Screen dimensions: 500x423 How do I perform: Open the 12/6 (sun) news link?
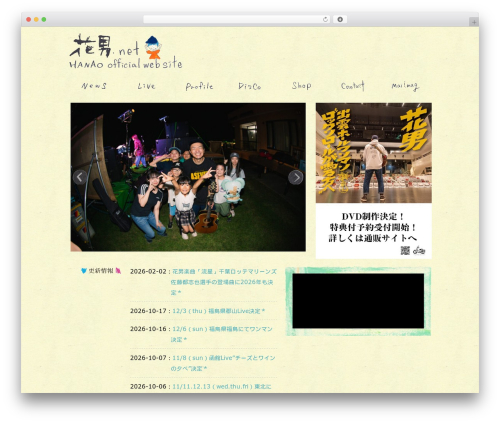tap(222, 334)
